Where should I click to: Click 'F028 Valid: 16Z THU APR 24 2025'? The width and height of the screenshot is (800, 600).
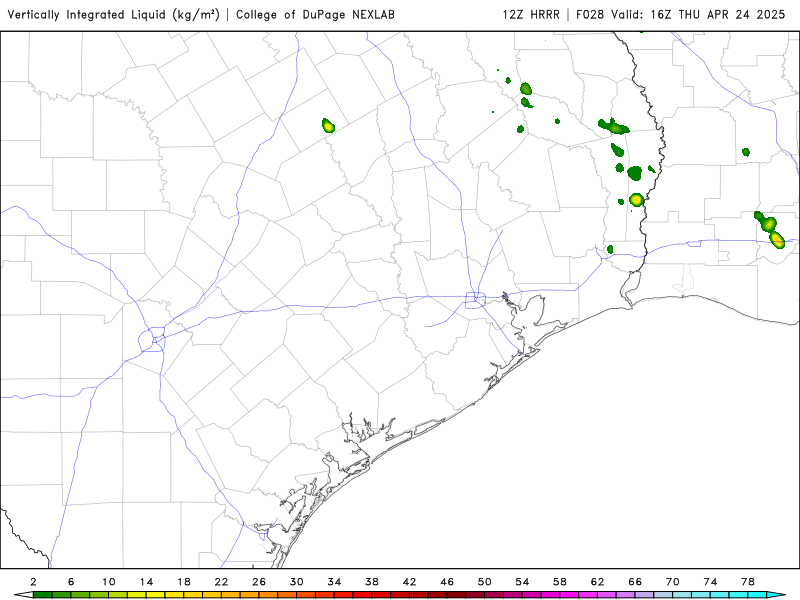681,14
